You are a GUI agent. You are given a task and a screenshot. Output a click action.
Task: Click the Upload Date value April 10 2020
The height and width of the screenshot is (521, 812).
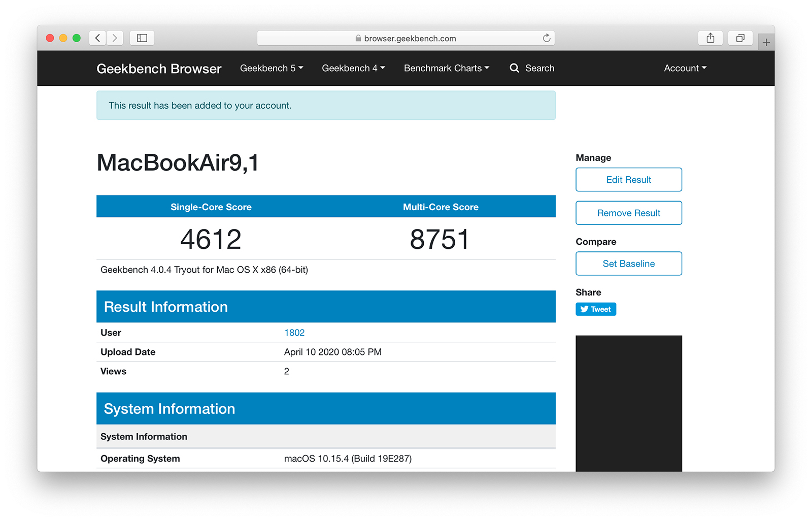pyautogui.click(x=333, y=352)
